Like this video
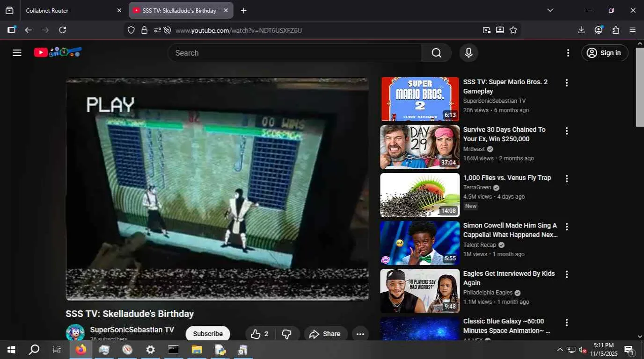 point(259,334)
